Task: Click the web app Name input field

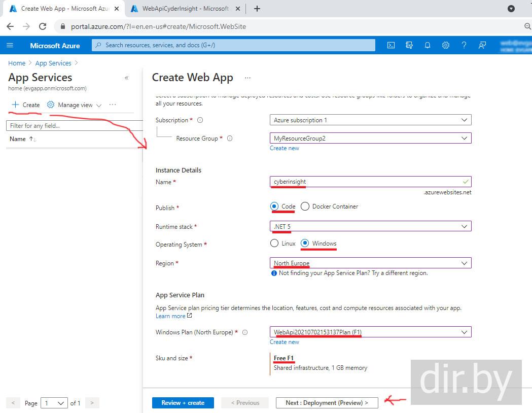Action: tap(365, 182)
